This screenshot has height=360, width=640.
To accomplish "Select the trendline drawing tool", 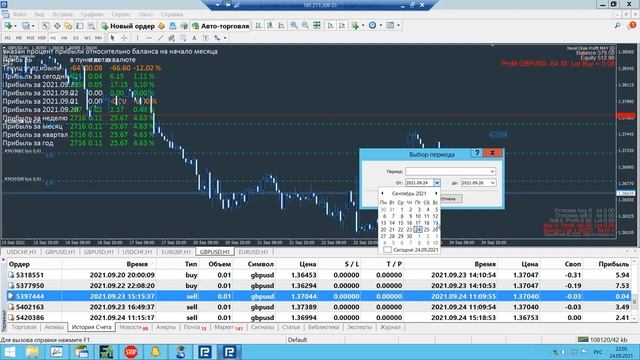I will [160, 38].
